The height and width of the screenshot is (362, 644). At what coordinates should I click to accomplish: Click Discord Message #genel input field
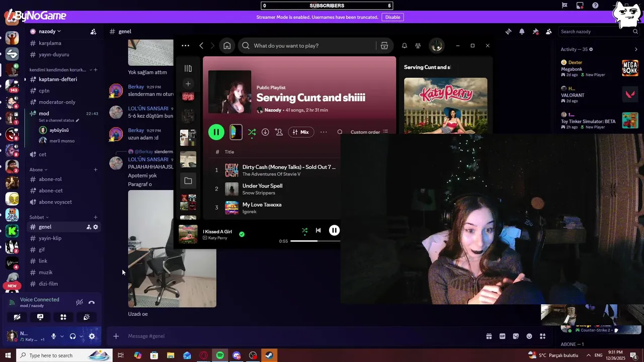point(302,336)
